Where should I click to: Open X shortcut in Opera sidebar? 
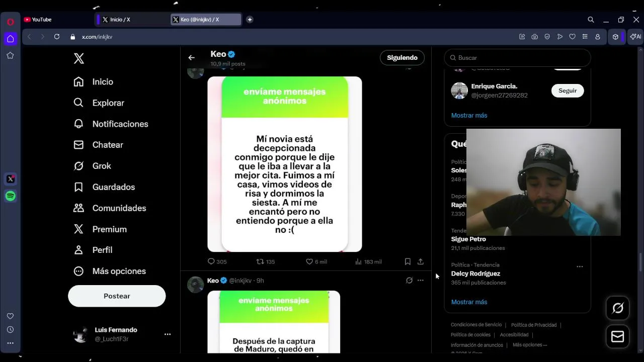[x=11, y=179]
